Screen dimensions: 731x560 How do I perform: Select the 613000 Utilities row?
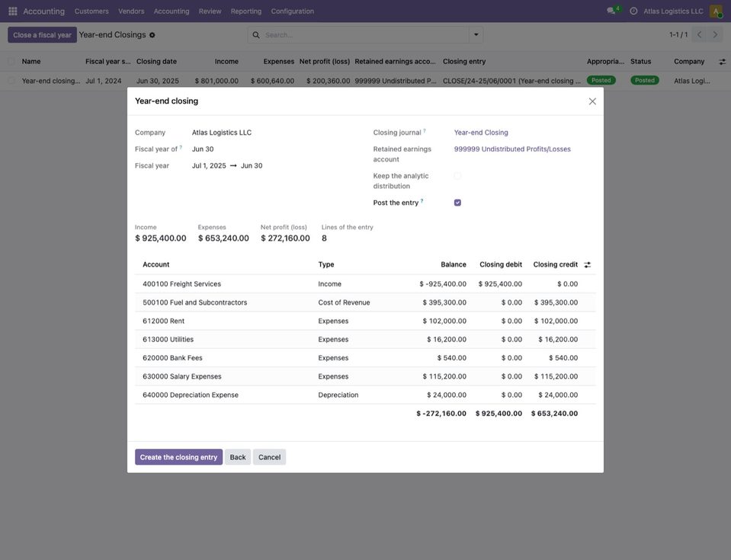pos(365,339)
